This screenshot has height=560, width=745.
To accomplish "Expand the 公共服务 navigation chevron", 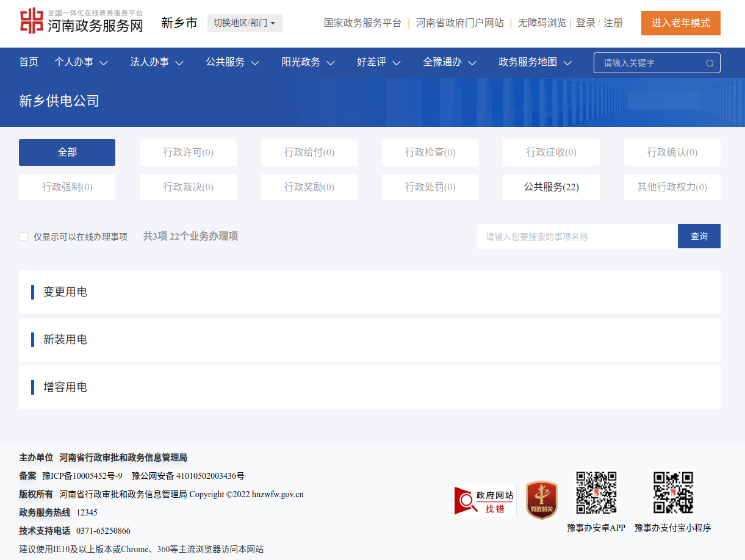I will 255,63.
